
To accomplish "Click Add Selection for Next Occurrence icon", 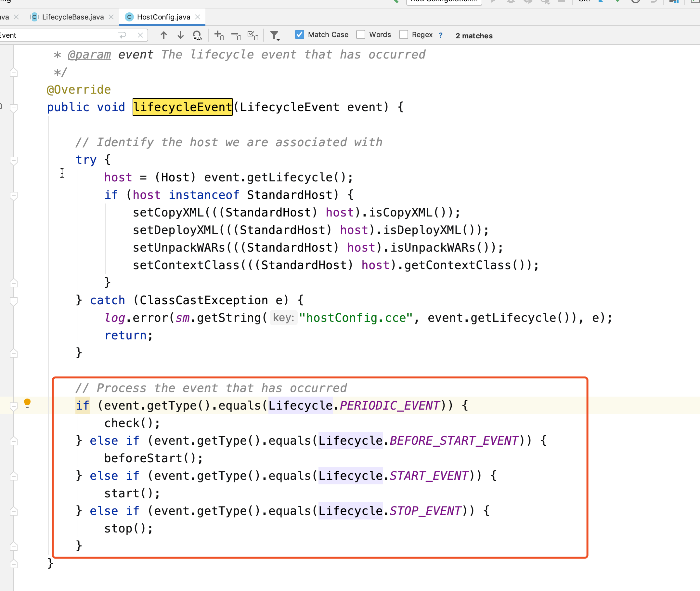I will [x=219, y=35].
